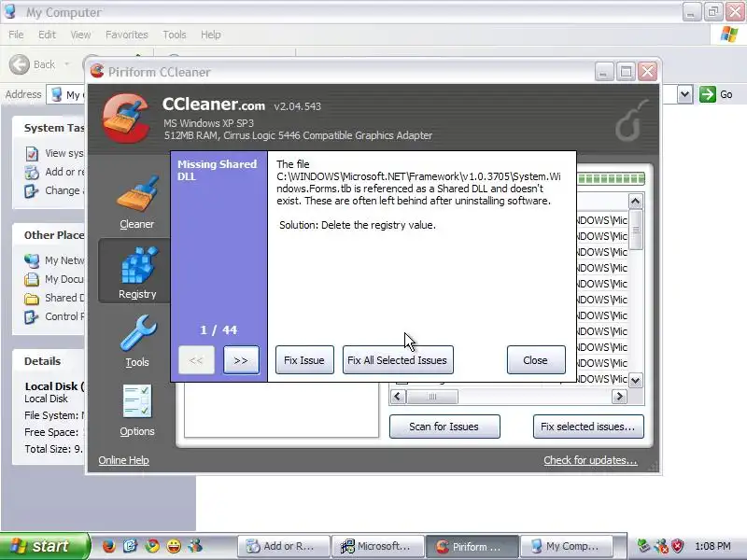Click the CCleaner logo in header
The image size is (747, 560).
(x=126, y=118)
